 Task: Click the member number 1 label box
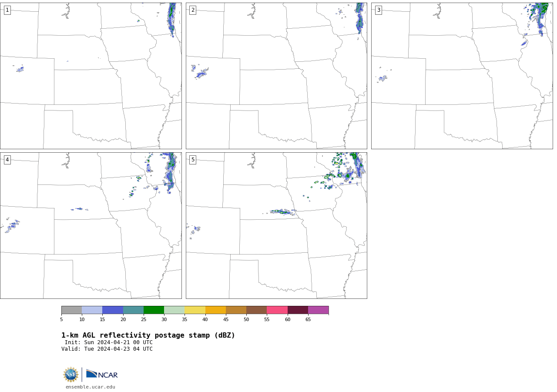(x=7, y=10)
